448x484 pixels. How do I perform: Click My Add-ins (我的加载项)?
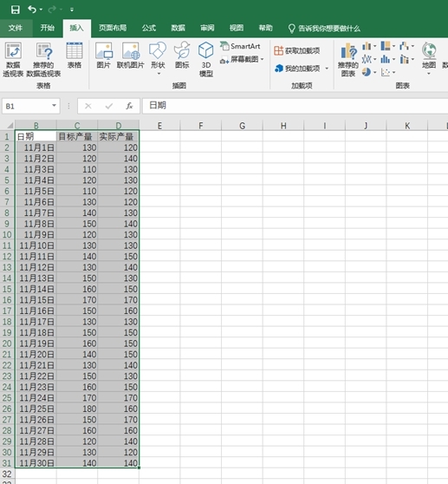click(297, 69)
